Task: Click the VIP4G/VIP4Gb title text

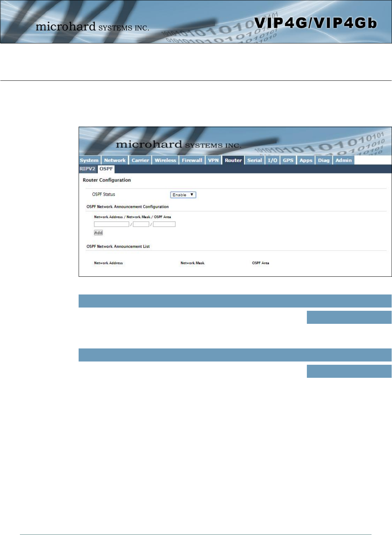Action: (x=316, y=23)
